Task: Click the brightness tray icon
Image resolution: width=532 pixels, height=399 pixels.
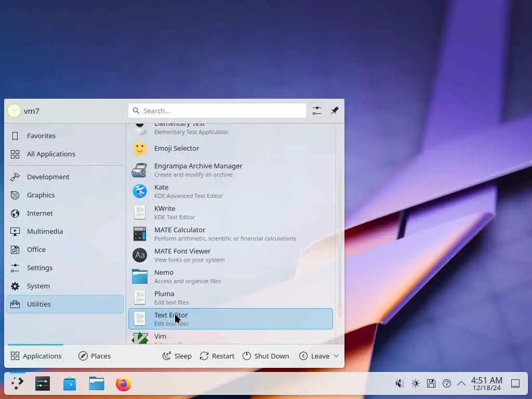Action: click(x=415, y=384)
